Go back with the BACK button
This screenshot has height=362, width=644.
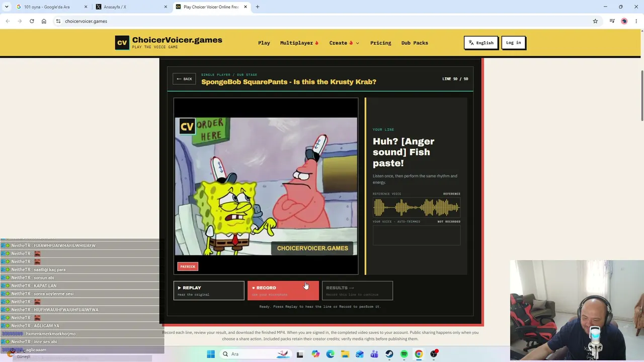click(x=184, y=79)
